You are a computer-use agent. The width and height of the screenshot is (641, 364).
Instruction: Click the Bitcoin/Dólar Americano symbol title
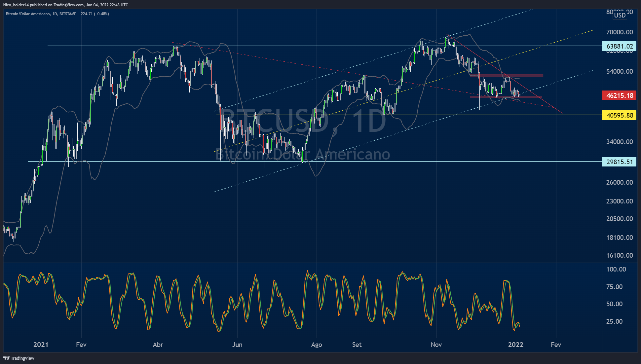pos(28,14)
